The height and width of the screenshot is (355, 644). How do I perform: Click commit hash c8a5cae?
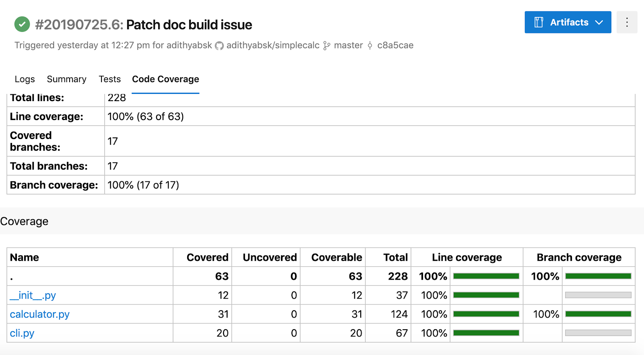(395, 45)
